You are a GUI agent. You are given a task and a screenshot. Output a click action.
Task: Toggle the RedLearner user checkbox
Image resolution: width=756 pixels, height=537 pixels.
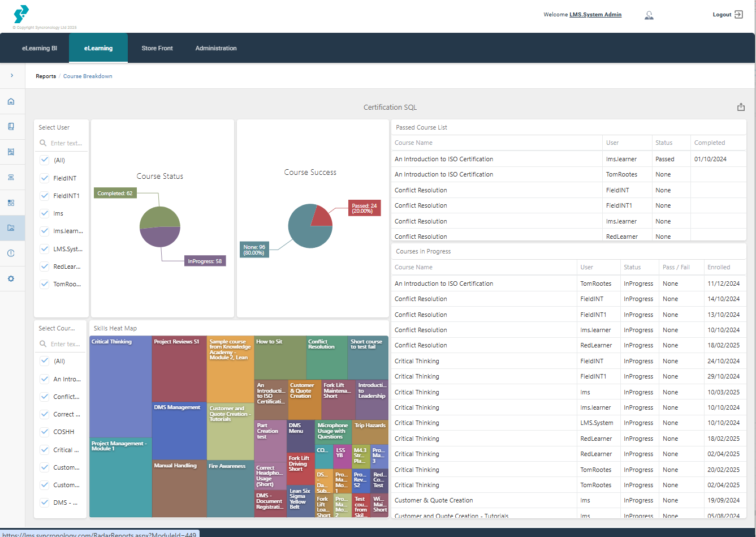pyautogui.click(x=45, y=267)
